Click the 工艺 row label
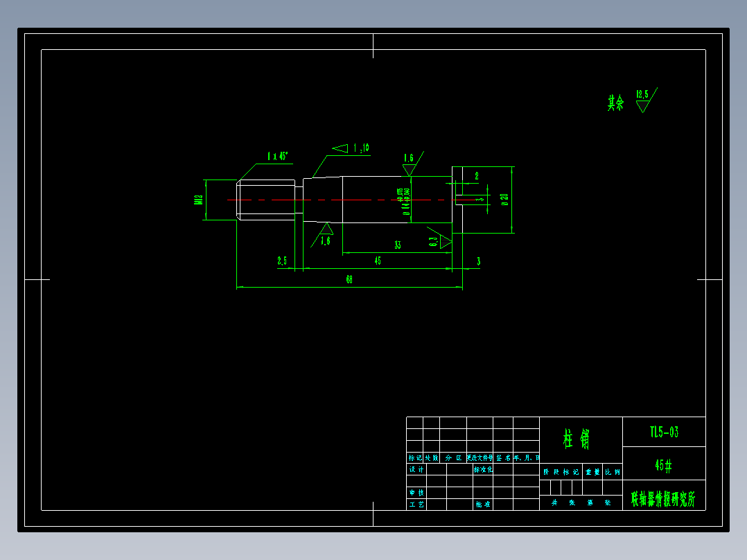The height and width of the screenshot is (560, 747). (416, 505)
